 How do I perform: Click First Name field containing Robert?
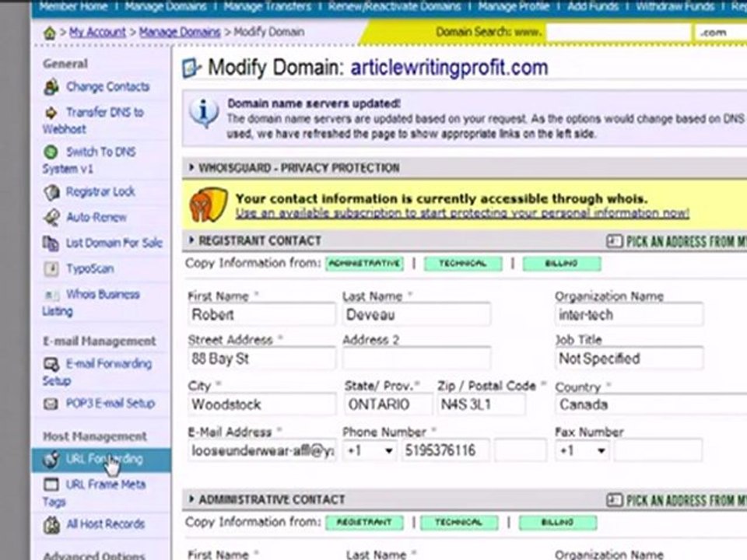[x=261, y=315]
